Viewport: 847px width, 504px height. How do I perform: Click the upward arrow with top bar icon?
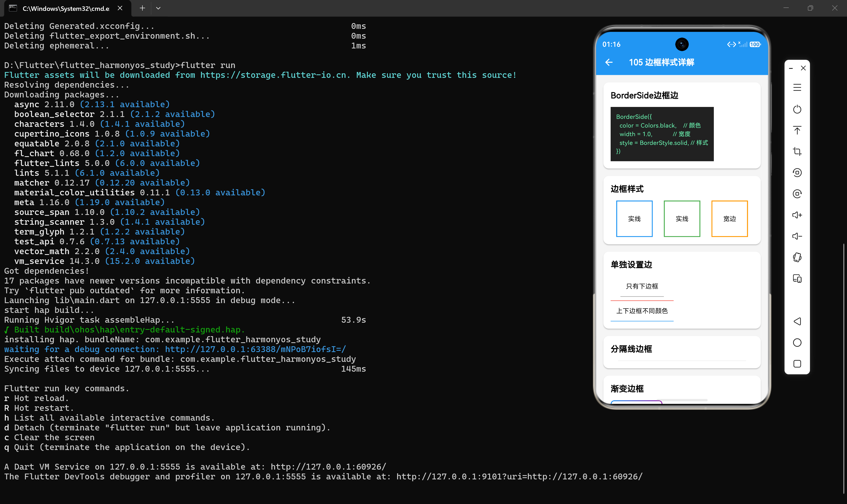click(x=797, y=130)
